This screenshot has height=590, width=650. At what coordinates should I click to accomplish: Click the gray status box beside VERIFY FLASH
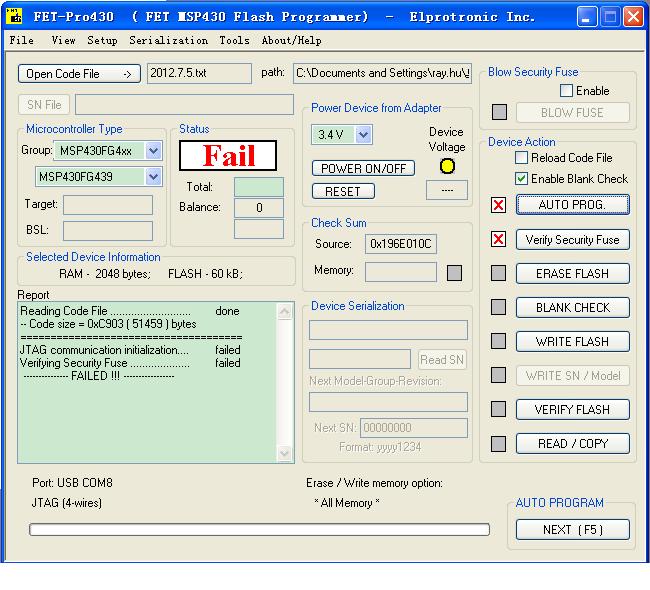[498, 409]
